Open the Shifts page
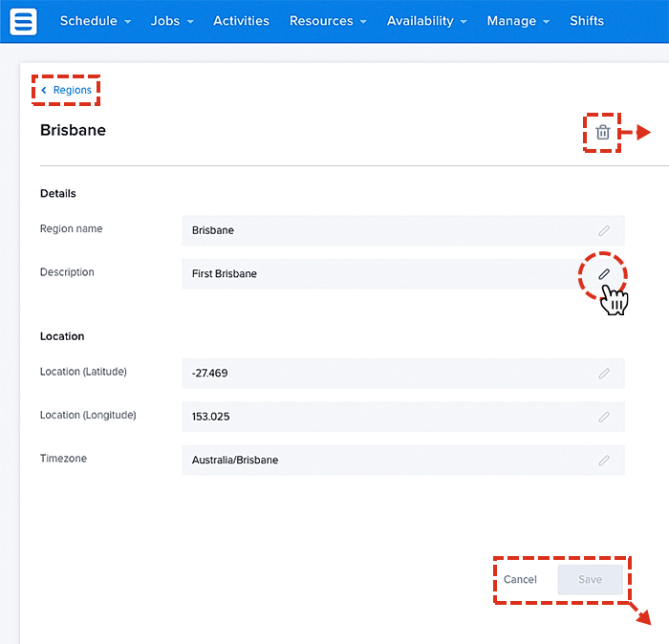This screenshot has height=644, width=669. pyautogui.click(x=587, y=21)
